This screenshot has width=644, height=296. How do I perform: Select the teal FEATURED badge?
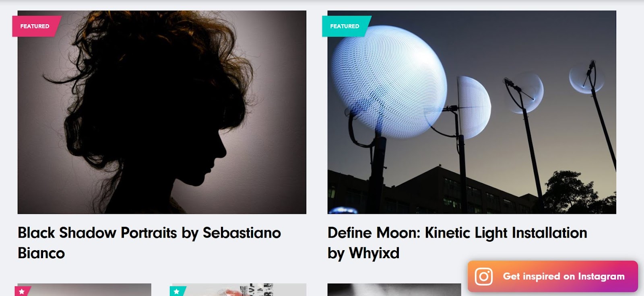346,26
